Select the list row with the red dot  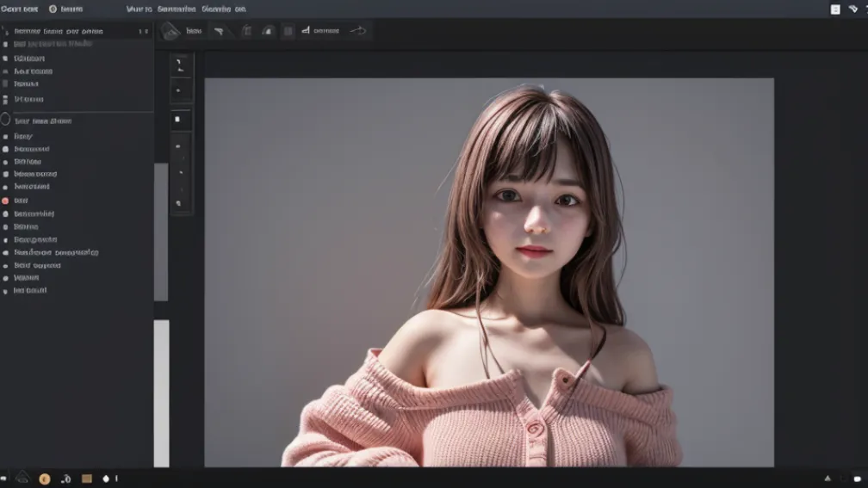pyautogui.click(x=77, y=201)
